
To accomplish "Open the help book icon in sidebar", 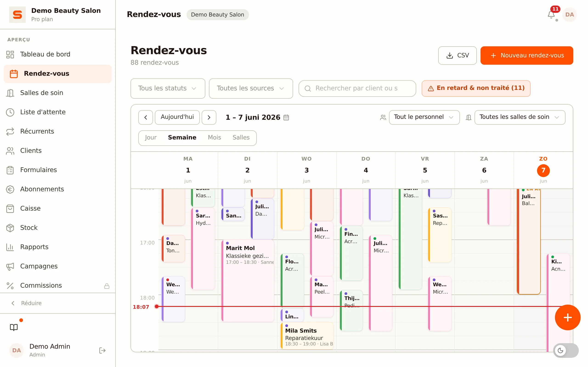I will pyautogui.click(x=14, y=327).
